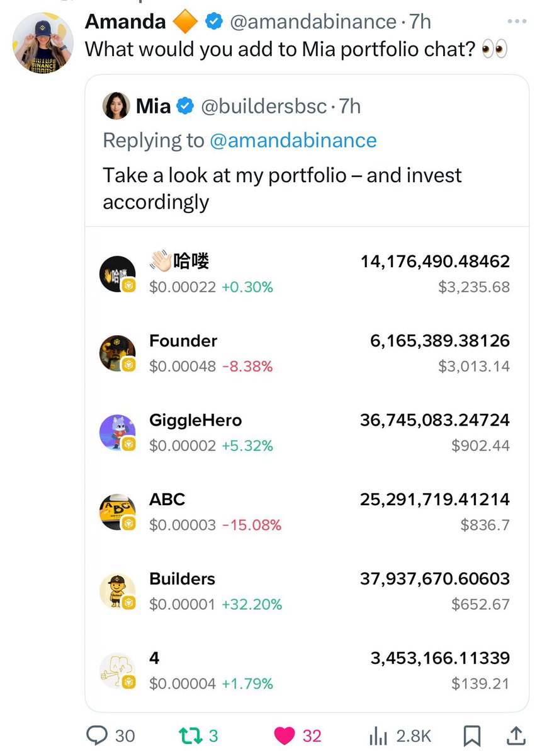Open the 哈喽 token icon
This screenshot has width=542, height=756.
(117, 273)
